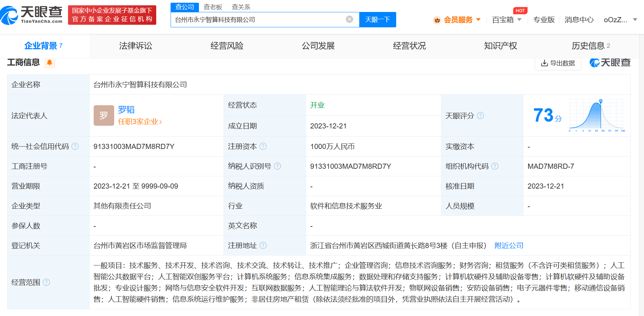The width and height of the screenshot is (644, 316).
Task: Click the TianYanCha logo
Action: click(x=31, y=15)
